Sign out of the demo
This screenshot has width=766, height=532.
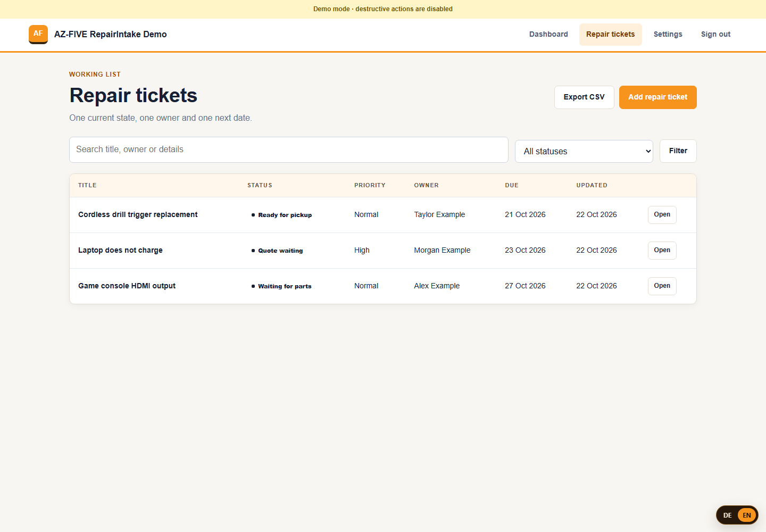click(715, 34)
